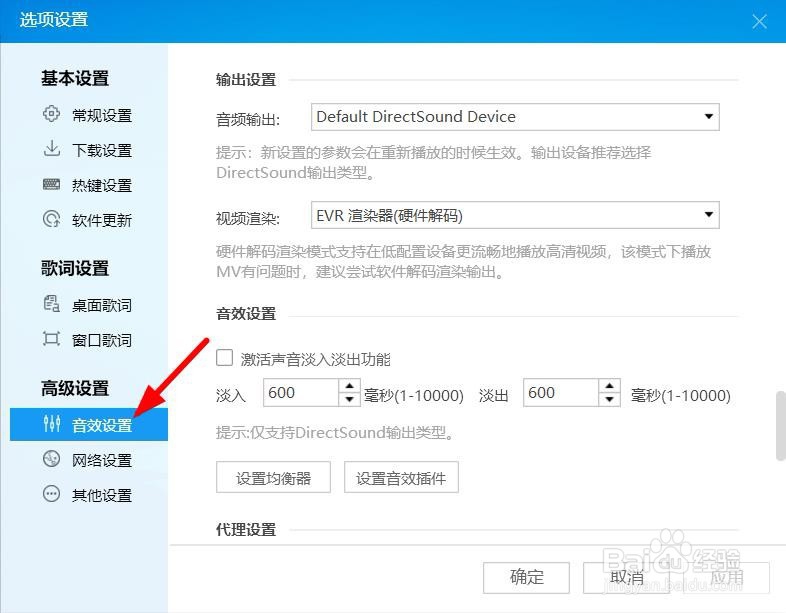The height and width of the screenshot is (613, 786).
Task: Click the 代理设置 section heading
Action: (246, 530)
